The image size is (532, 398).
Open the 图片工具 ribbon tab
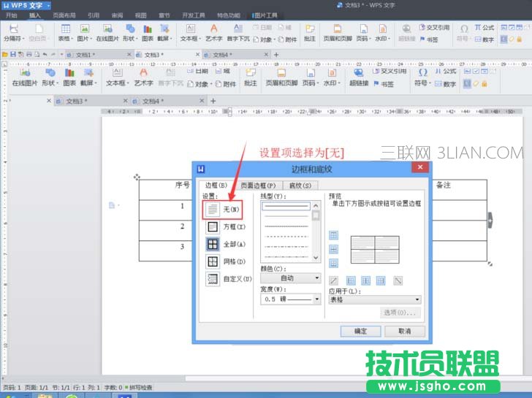[265, 15]
